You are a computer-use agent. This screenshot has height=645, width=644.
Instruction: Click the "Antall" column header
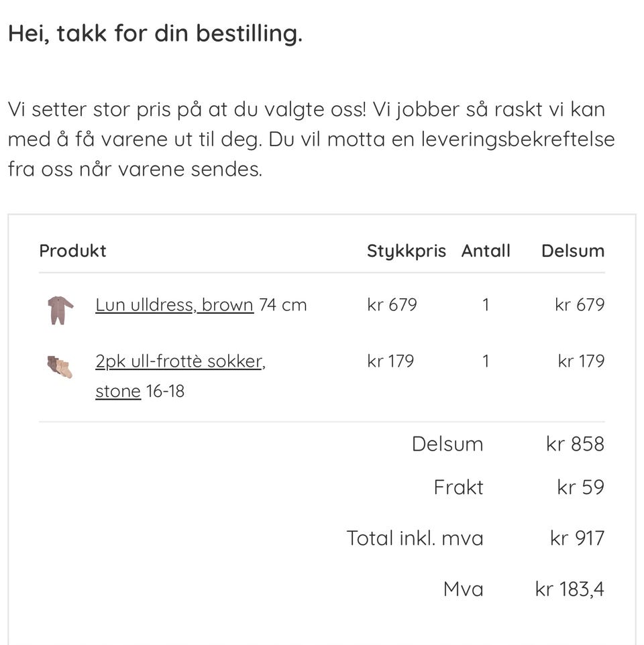(486, 251)
